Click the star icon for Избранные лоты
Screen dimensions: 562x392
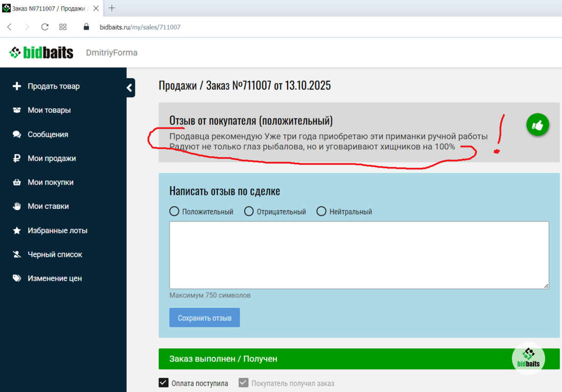pos(17,231)
